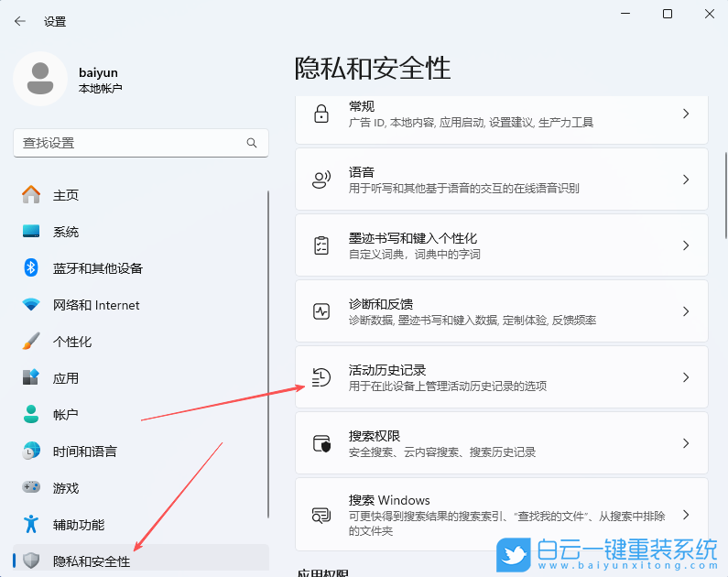Screen dimensions: 728x577
Task: Open 帐户 settings category
Action: [x=141, y=415]
